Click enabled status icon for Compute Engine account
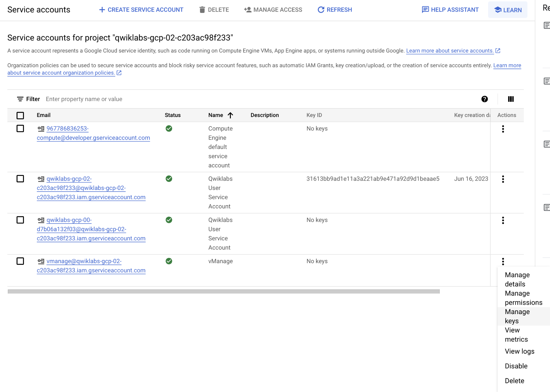Viewport: 550px width, 392px height. pos(169,129)
